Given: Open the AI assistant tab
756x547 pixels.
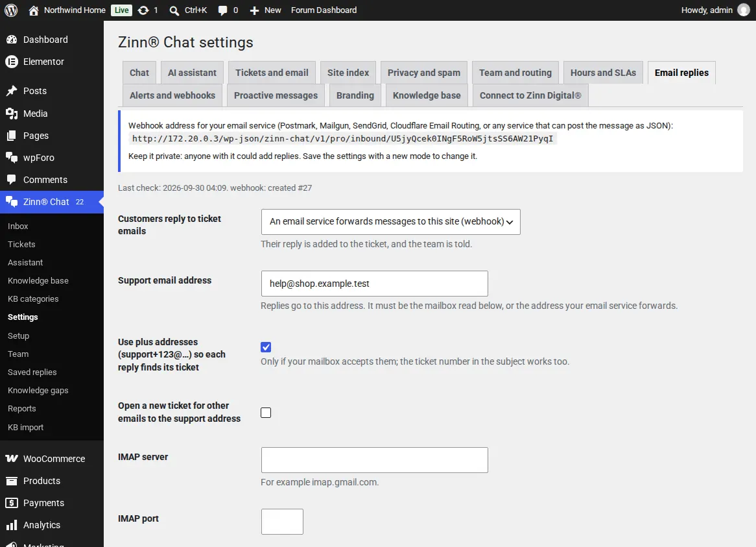Looking at the screenshot, I should click(192, 73).
